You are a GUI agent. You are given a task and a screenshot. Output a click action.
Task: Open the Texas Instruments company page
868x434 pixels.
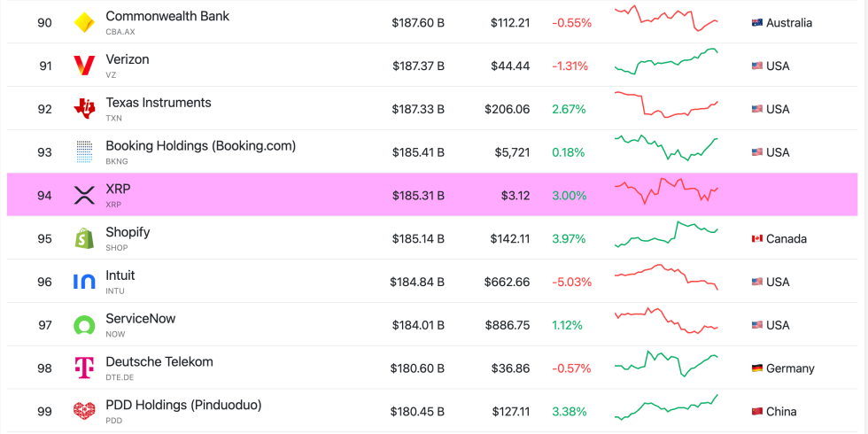pyautogui.click(x=159, y=103)
